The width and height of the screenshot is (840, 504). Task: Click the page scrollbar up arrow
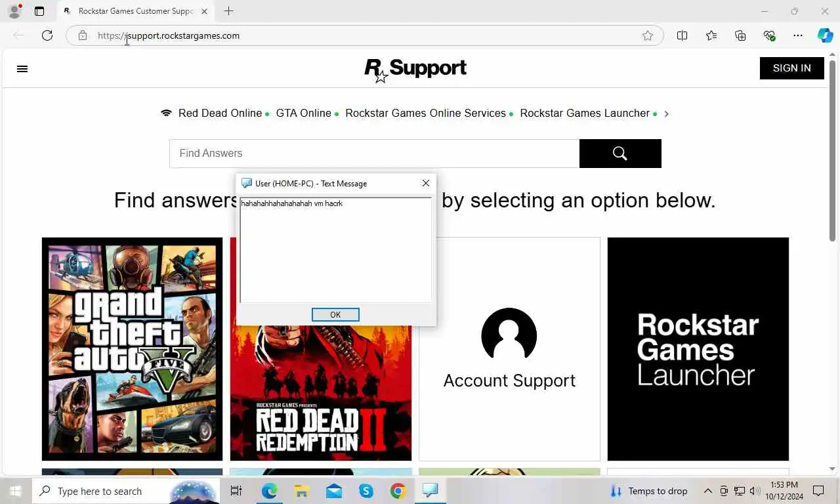click(x=833, y=55)
